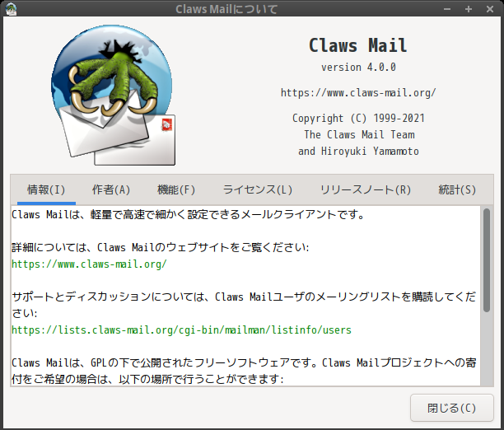Open the mailing list listinfo/users link
504x430 pixels.
click(182, 330)
